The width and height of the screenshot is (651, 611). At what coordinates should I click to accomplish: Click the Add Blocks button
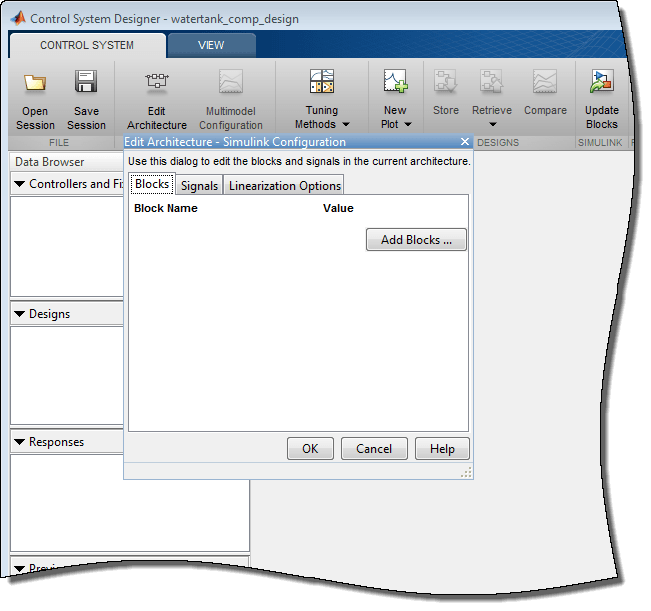coord(416,240)
